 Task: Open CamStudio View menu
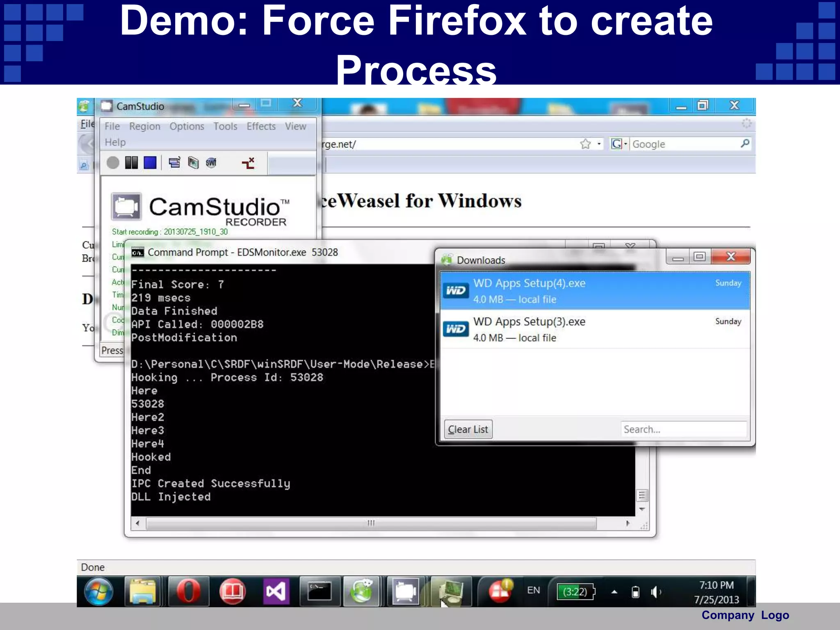pos(295,126)
